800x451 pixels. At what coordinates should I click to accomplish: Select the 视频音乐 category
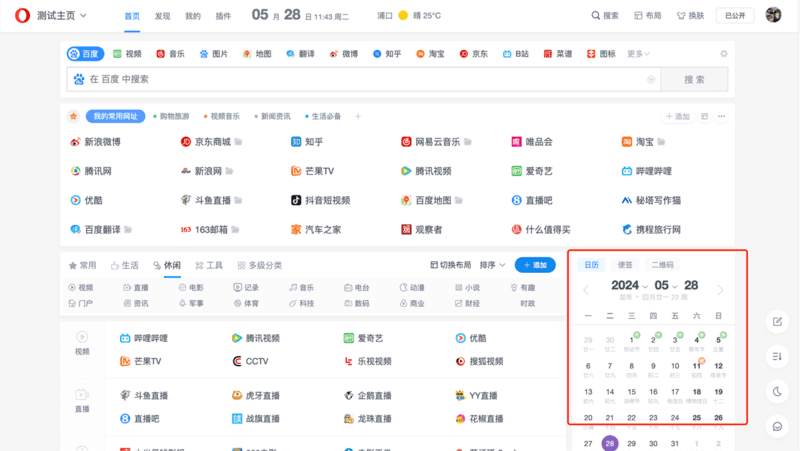coord(222,116)
